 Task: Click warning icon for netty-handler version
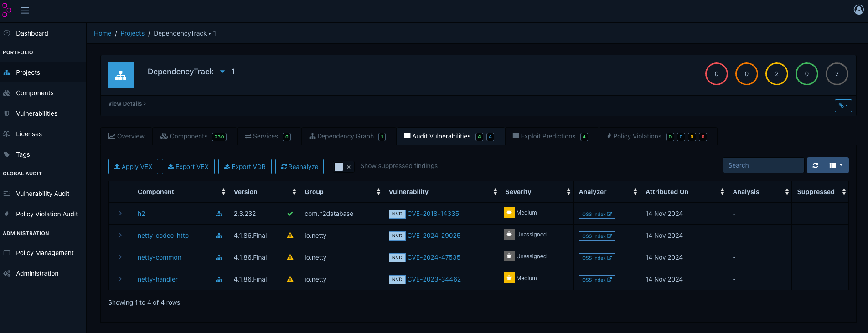290,279
